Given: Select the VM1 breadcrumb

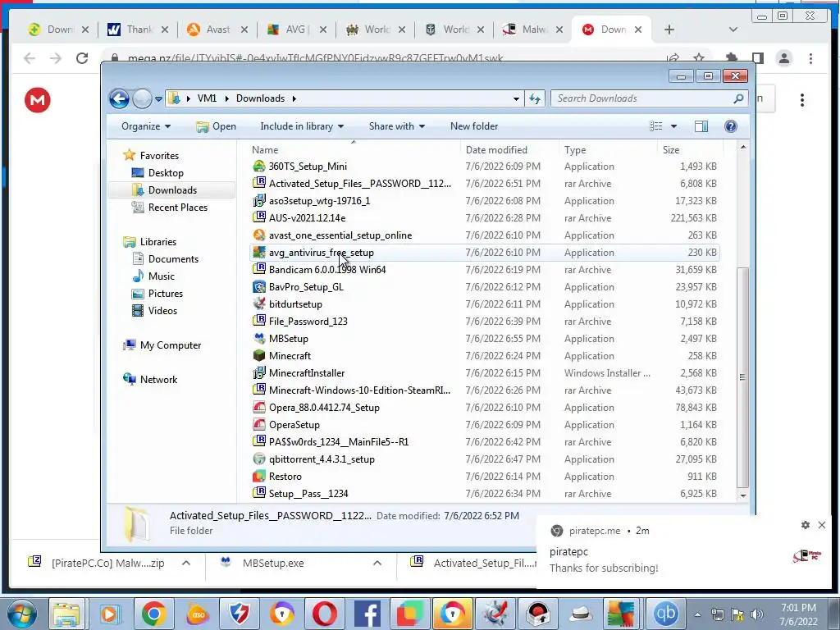Looking at the screenshot, I should click(x=207, y=98).
